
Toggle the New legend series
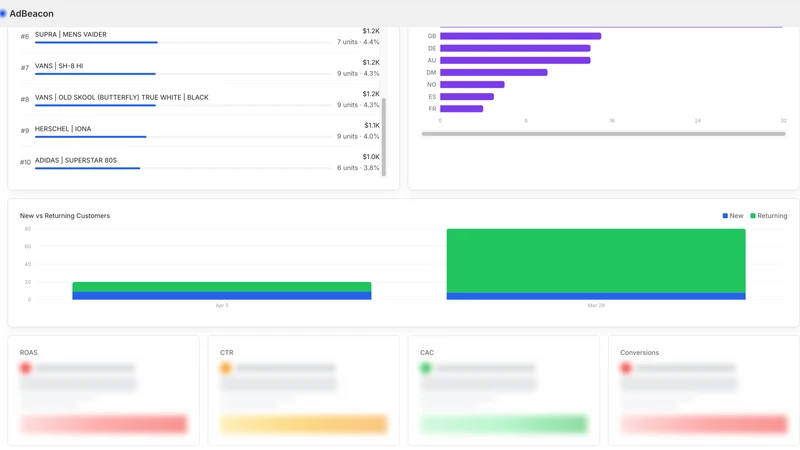(733, 216)
